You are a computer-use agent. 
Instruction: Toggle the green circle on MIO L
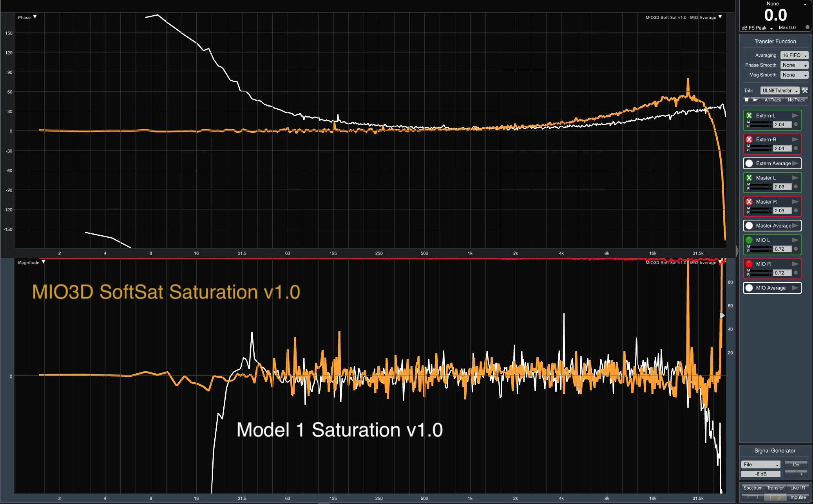click(x=749, y=240)
